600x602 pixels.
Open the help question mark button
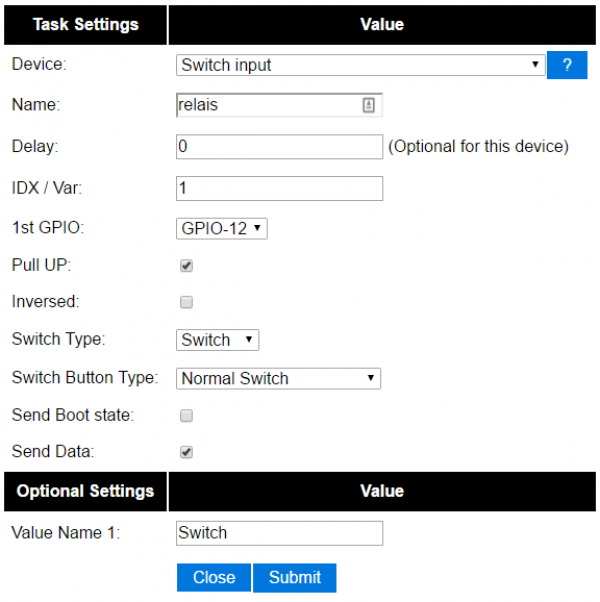[x=566, y=65]
